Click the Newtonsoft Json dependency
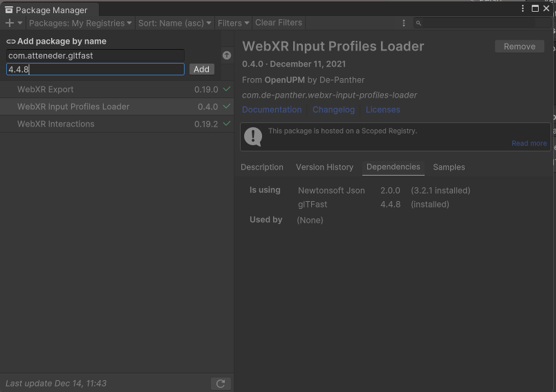This screenshot has width=556, height=392. point(331,190)
